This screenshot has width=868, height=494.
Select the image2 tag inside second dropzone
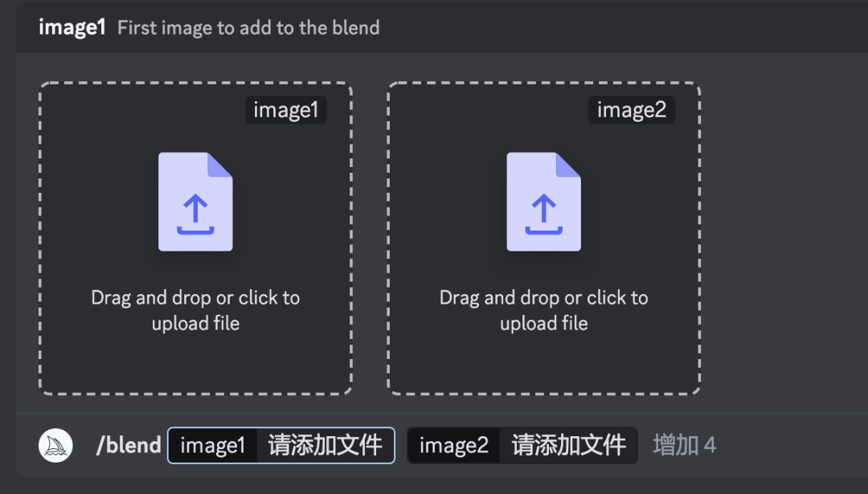[632, 110]
